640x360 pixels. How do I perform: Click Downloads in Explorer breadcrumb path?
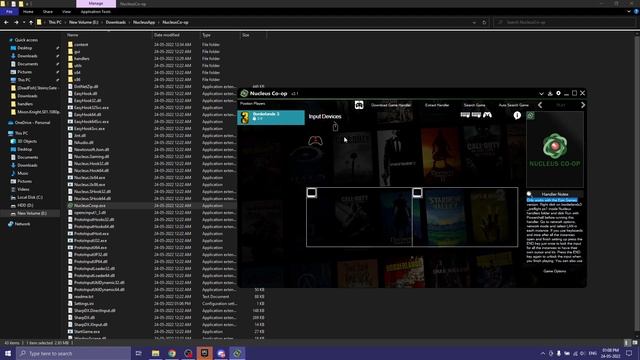116,22
